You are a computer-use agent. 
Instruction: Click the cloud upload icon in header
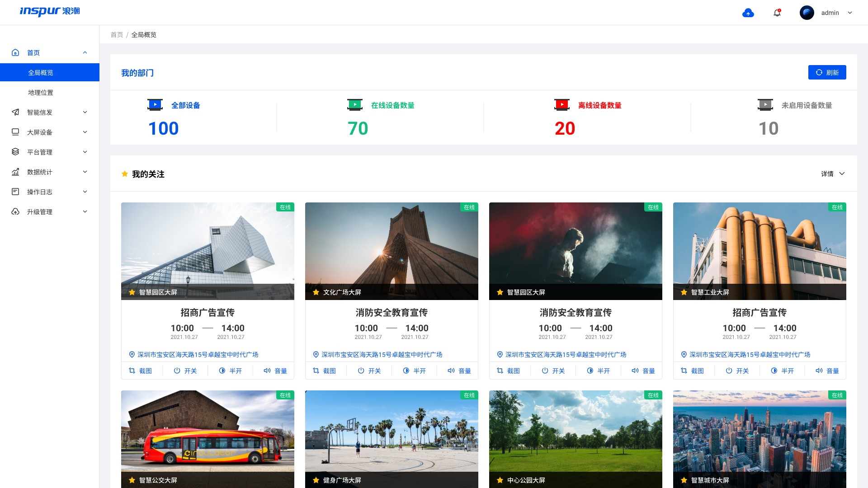pyautogui.click(x=748, y=13)
